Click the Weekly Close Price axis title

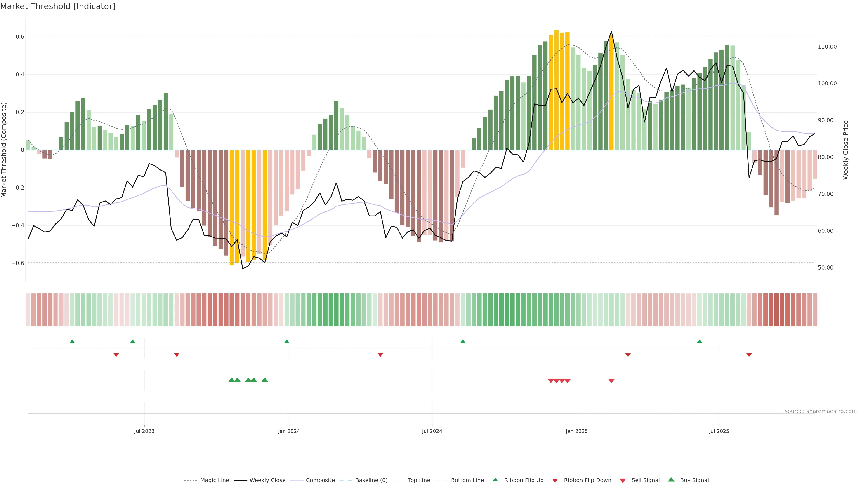click(845, 150)
